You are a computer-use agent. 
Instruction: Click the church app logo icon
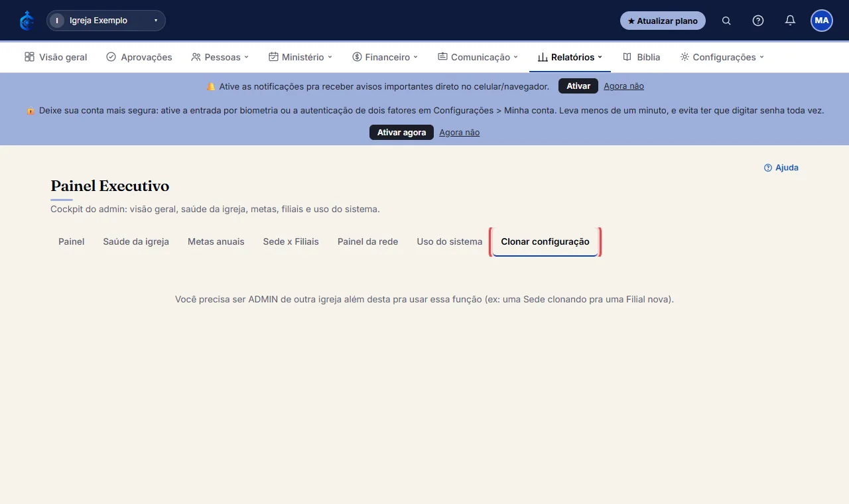pos(27,21)
